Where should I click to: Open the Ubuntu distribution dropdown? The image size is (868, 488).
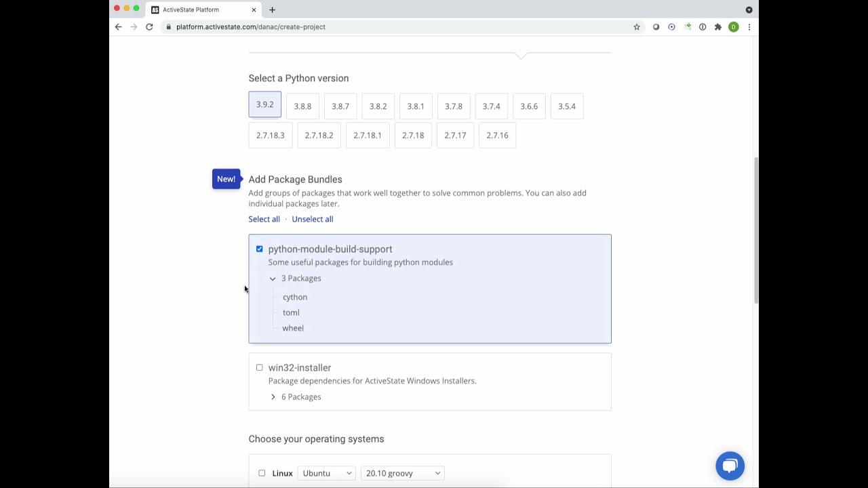pos(327,473)
